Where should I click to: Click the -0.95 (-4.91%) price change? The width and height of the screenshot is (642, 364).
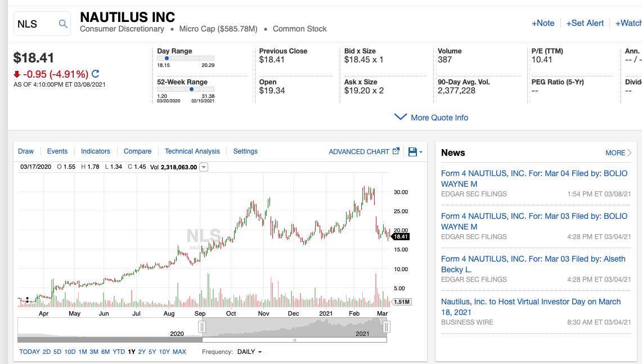[56, 74]
